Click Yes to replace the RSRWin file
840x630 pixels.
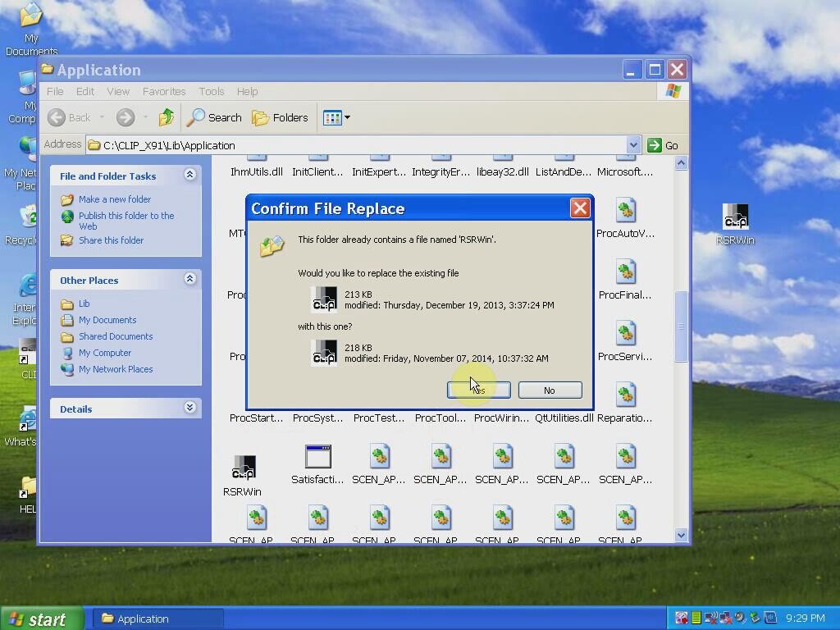478,390
